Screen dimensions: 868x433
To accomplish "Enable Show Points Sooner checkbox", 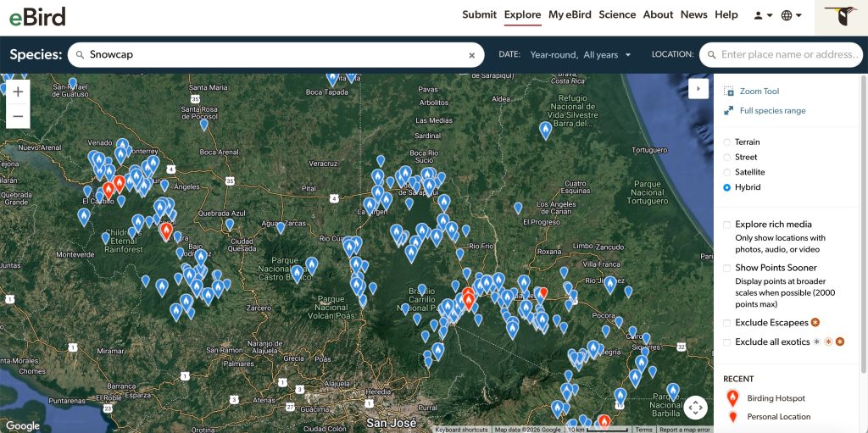I will pos(727,268).
